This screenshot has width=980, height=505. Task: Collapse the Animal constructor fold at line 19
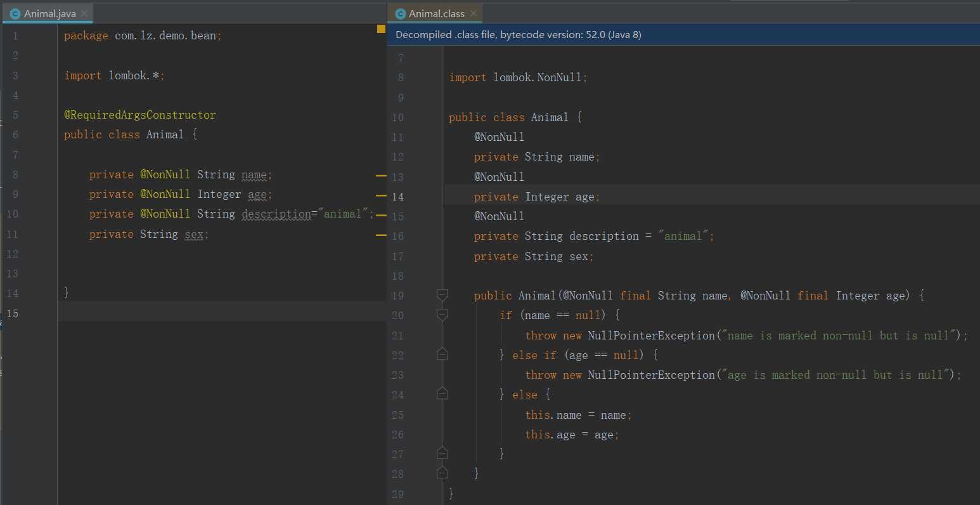(442, 295)
